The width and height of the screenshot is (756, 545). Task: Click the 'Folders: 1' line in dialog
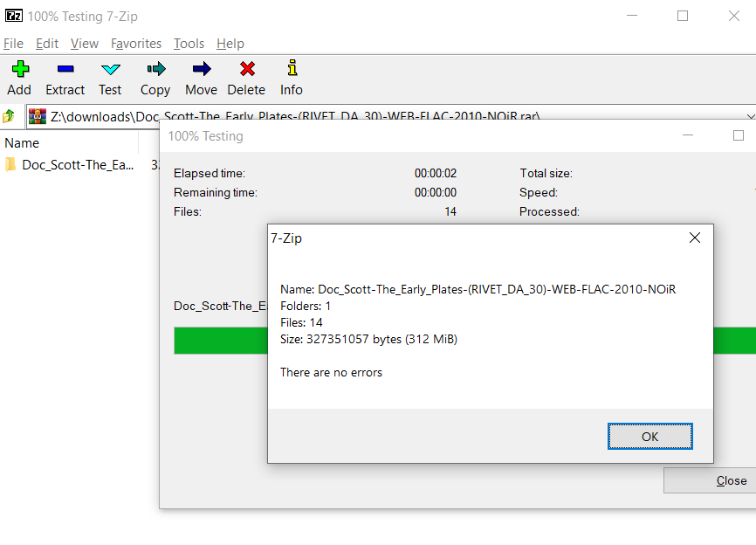[306, 306]
